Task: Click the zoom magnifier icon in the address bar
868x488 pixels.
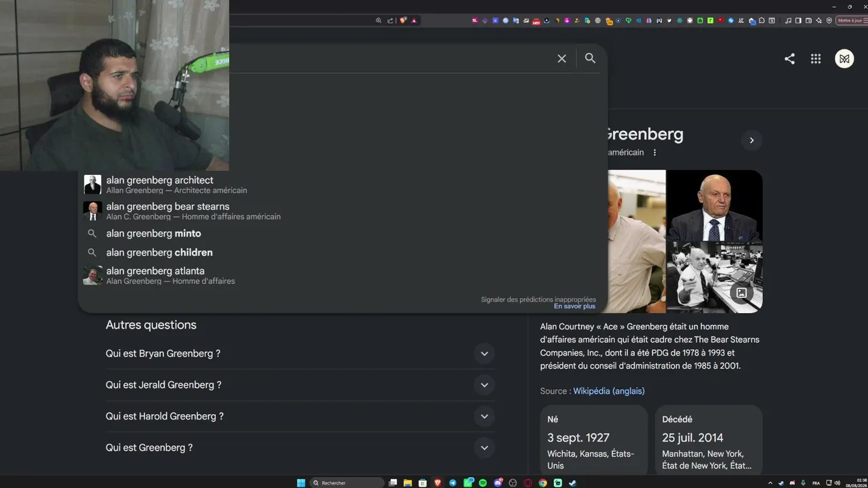Action: click(x=378, y=20)
